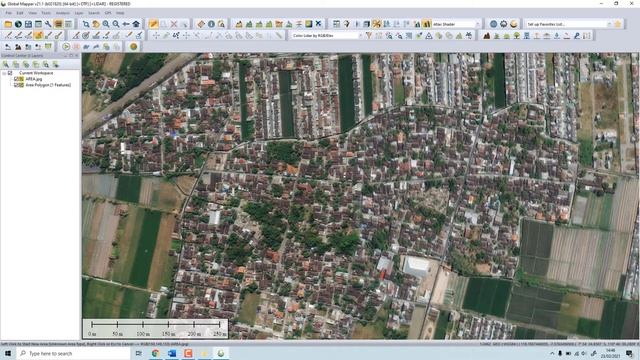Viewport: 640px width, 360px height.
Task: Open data files with the folder icon
Action: (8, 24)
